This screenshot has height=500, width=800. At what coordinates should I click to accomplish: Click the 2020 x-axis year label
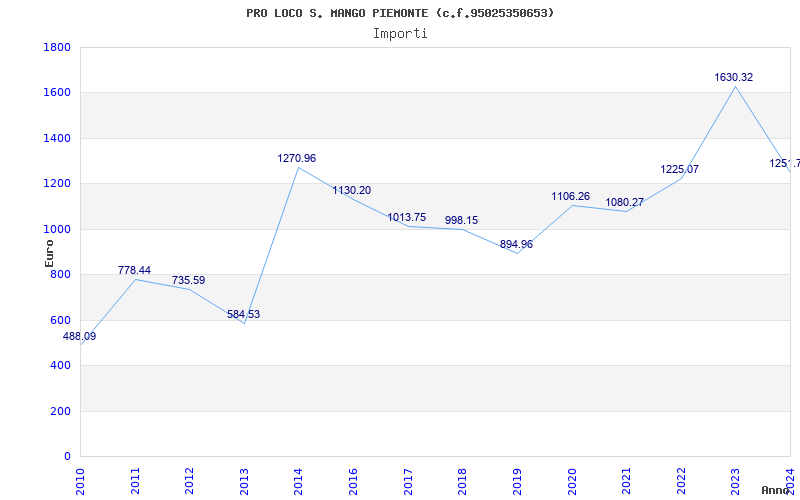pos(572,482)
